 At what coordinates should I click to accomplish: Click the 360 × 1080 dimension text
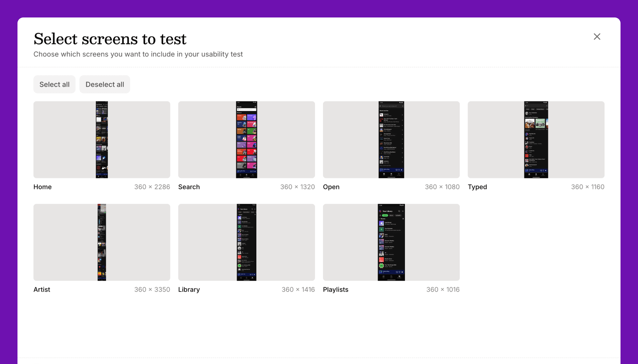442,187
